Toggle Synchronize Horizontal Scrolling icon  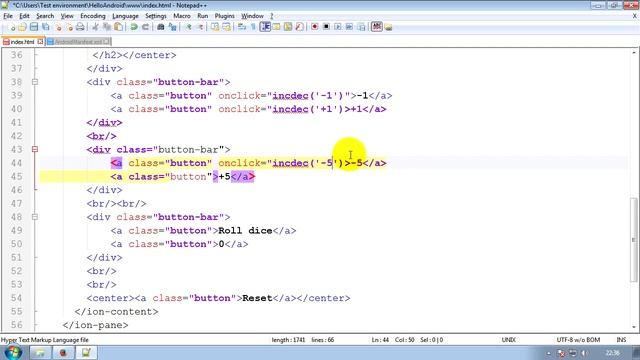point(226,27)
